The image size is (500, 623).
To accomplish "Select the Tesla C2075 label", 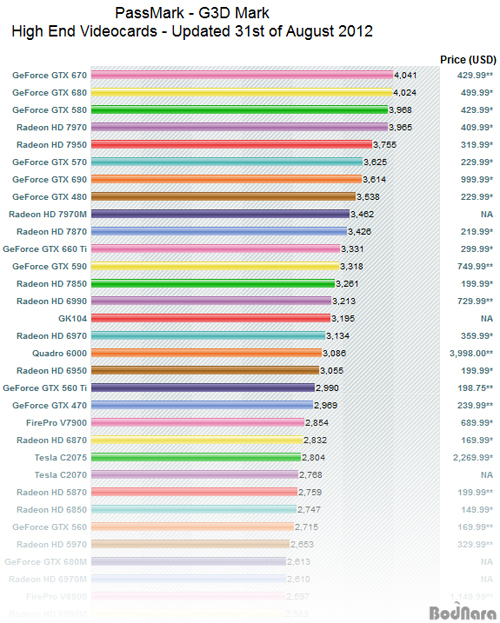I will coord(60,458).
